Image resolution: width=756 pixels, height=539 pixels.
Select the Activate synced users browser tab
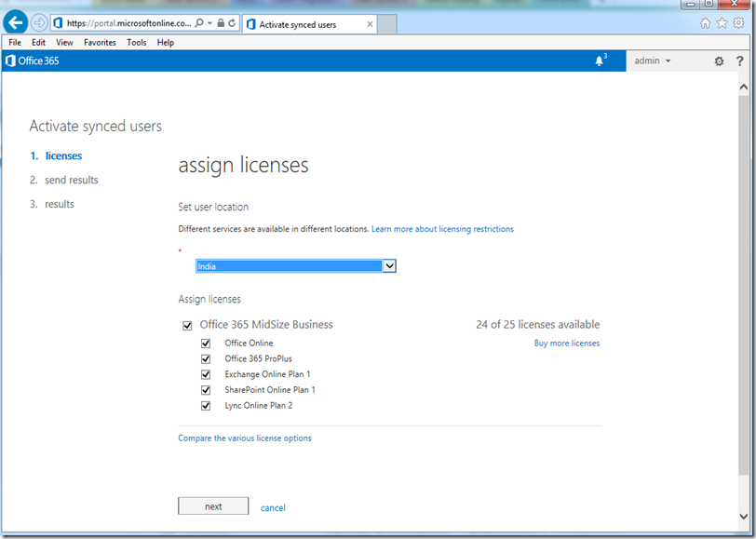(x=309, y=24)
